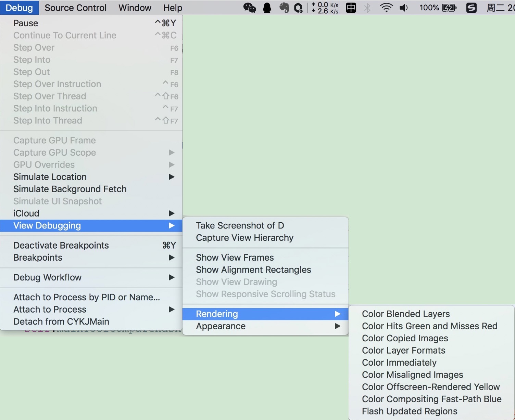Click the volume speaker icon
Image resolution: width=515 pixels, height=420 pixels.
coord(404,8)
